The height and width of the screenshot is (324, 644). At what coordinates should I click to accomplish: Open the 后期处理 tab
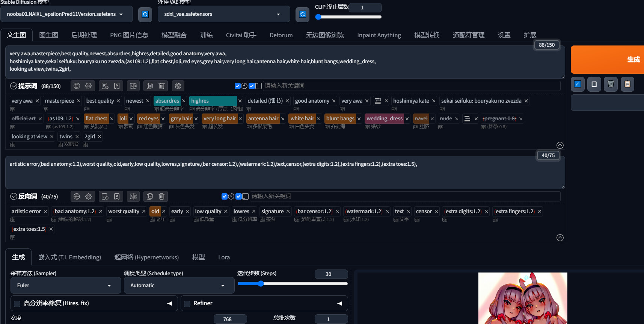84,35
